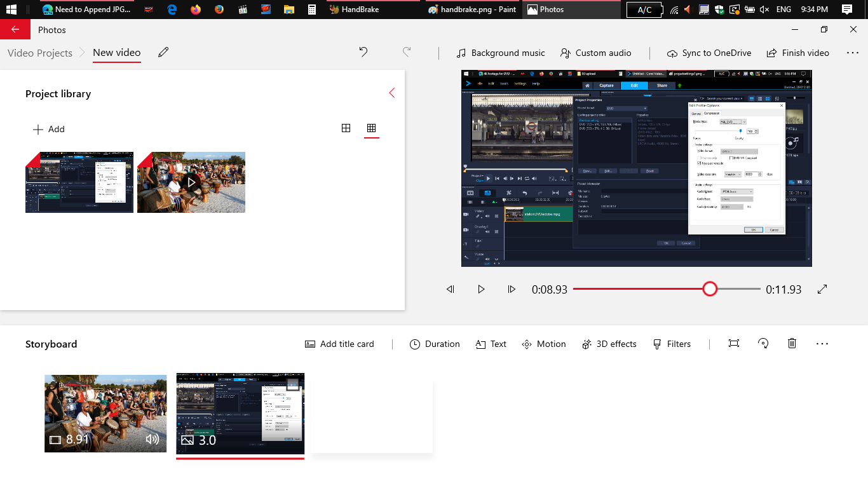Image resolution: width=868 pixels, height=488 pixels.
Task: Open the Filters option
Action: click(672, 344)
